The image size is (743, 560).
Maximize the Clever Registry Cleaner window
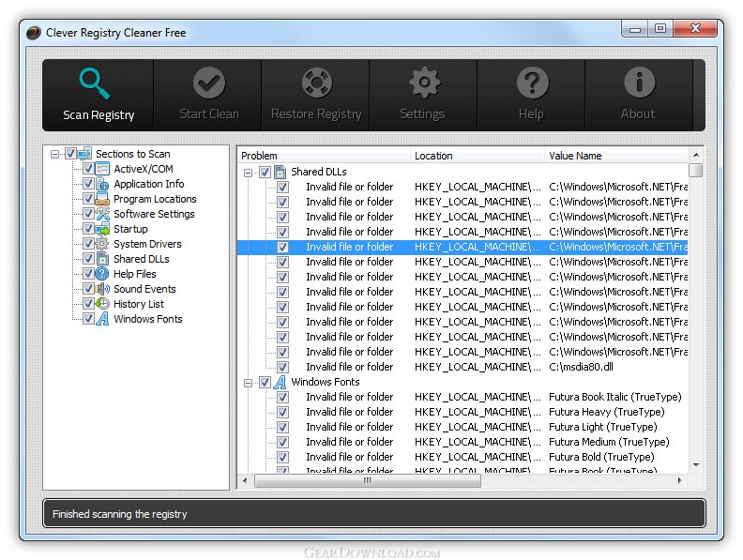pyautogui.click(x=660, y=28)
